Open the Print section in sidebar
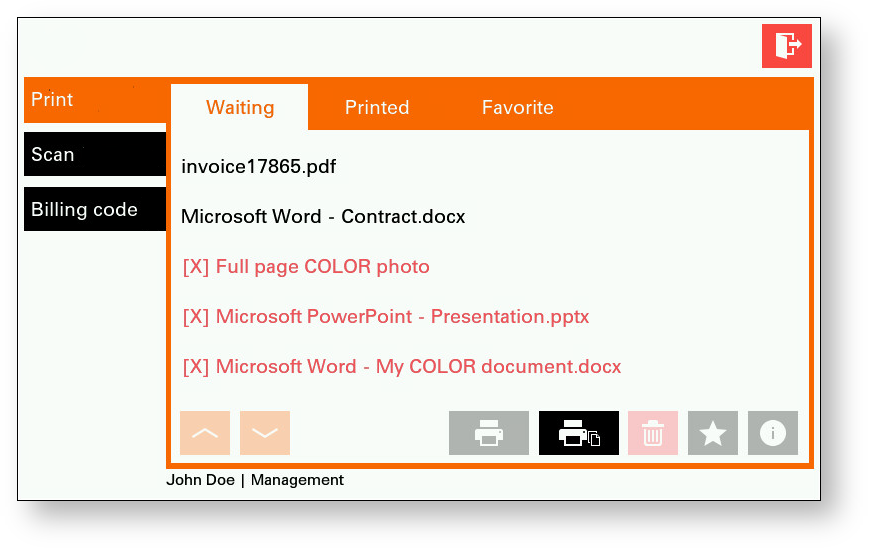This screenshot has height=549, width=869. pyautogui.click(x=95, y=100)
